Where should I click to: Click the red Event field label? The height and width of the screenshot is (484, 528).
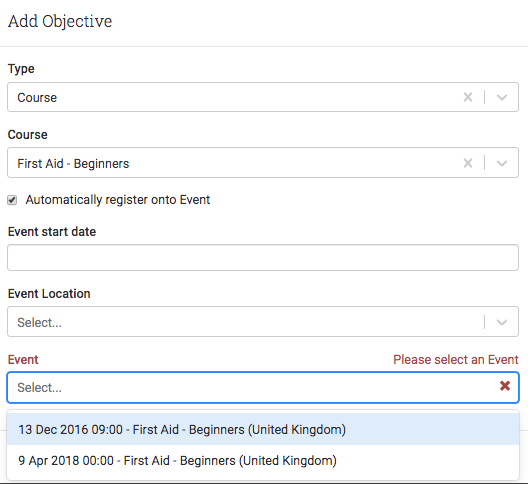23,360
